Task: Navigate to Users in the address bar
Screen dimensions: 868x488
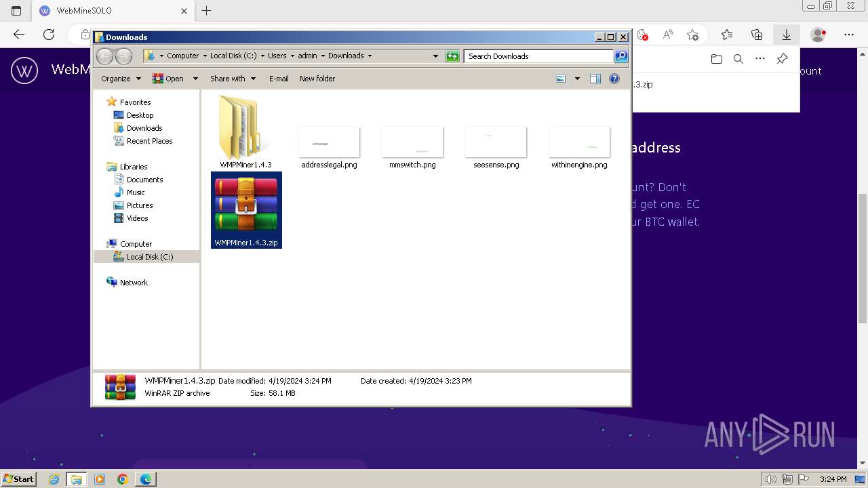Action: point(277,56)
